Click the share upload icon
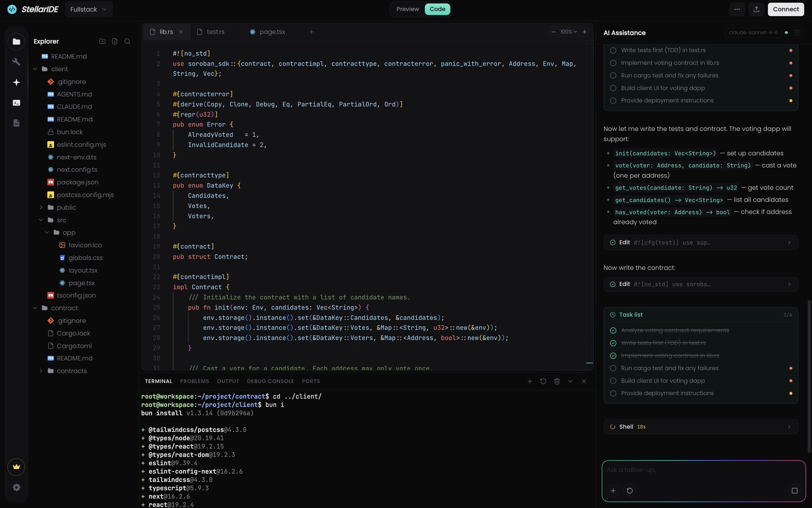812x508 pixels. 756,9
